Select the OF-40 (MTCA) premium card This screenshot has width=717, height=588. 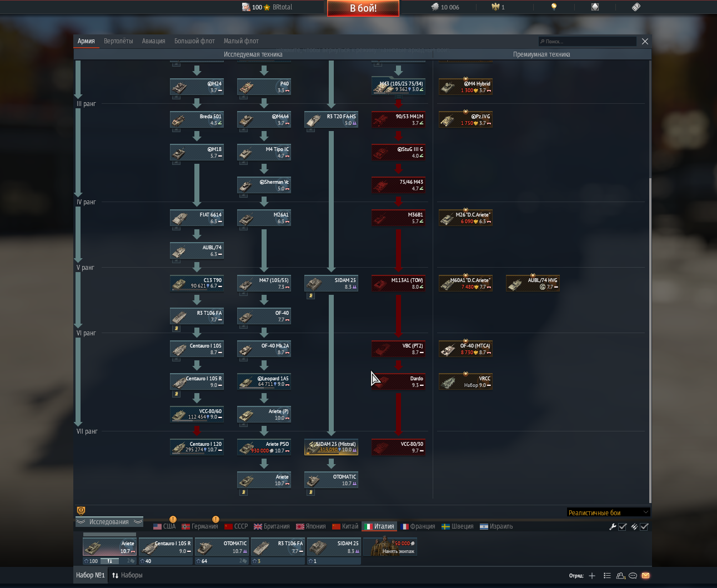point(465,349)
